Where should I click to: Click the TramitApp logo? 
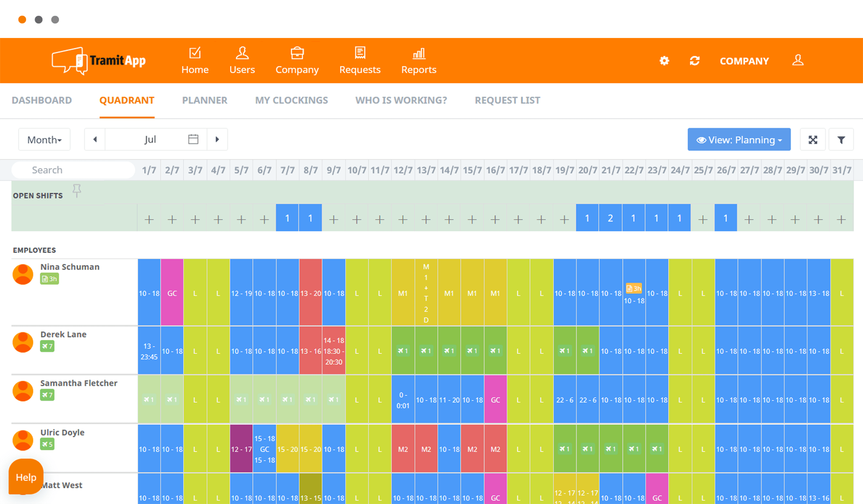[x=98, y=60]
